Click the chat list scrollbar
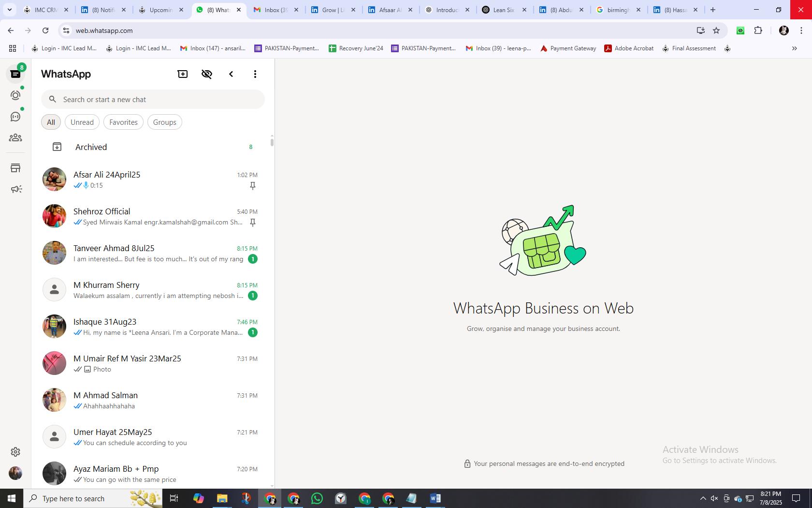The width and height of the screenshot is (812, 508). click(x=272, y=142)
